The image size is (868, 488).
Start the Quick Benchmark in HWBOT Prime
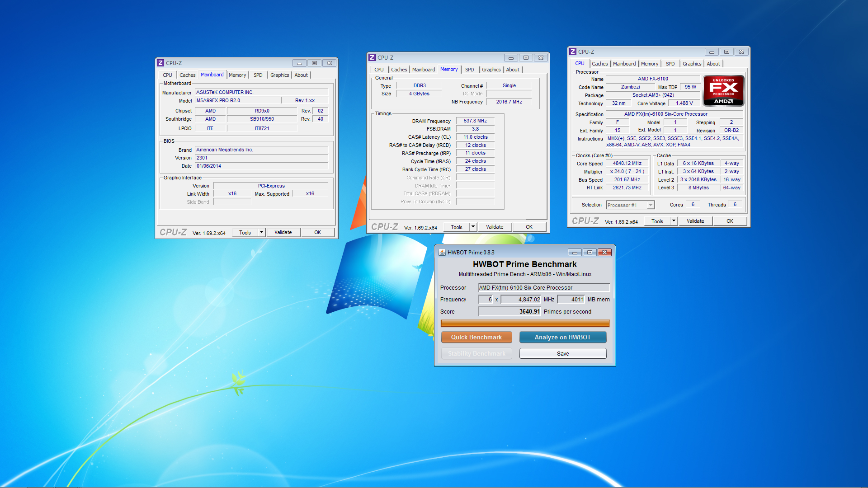click(476, 337)
